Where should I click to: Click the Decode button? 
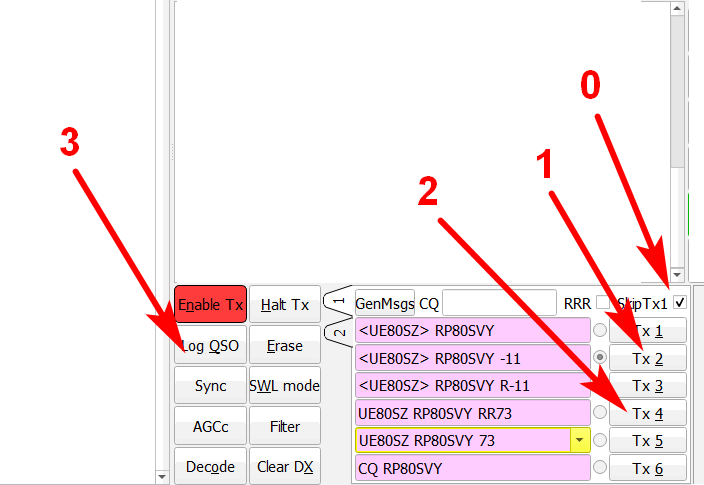pyautogui.click(x=210, y=467)
